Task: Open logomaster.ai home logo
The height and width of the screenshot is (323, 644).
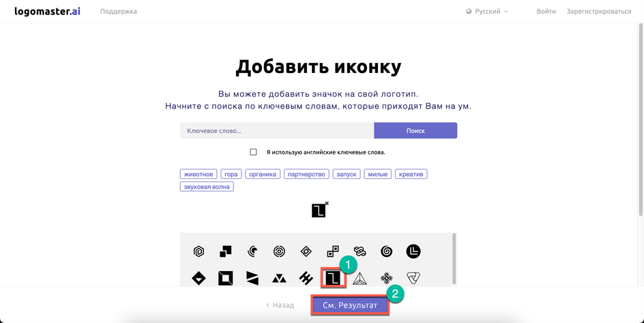Action: tap(47, 11)
